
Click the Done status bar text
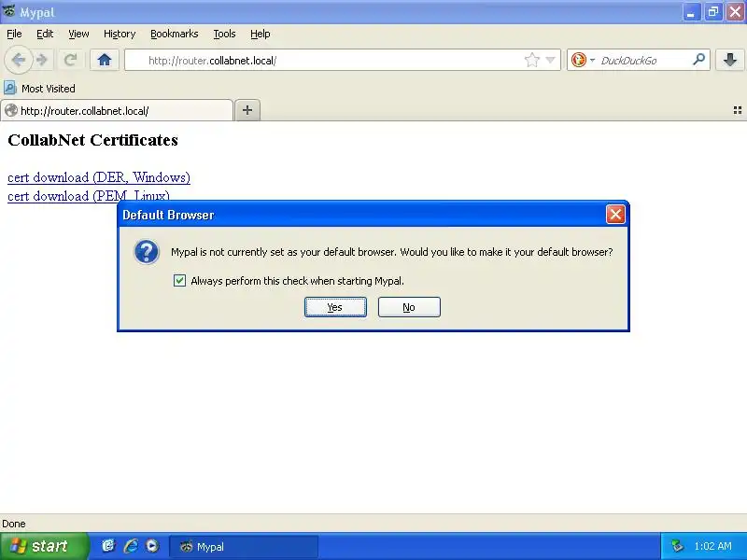coord(14,524)
